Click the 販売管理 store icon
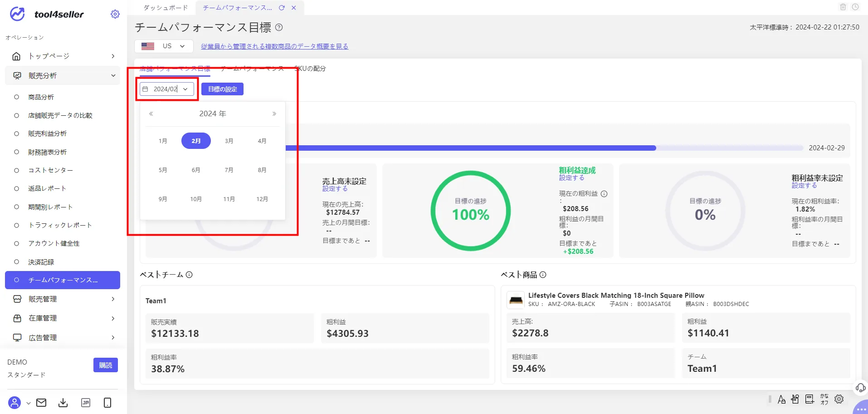Viewport: 868px width, 414px height. point(17,299)
